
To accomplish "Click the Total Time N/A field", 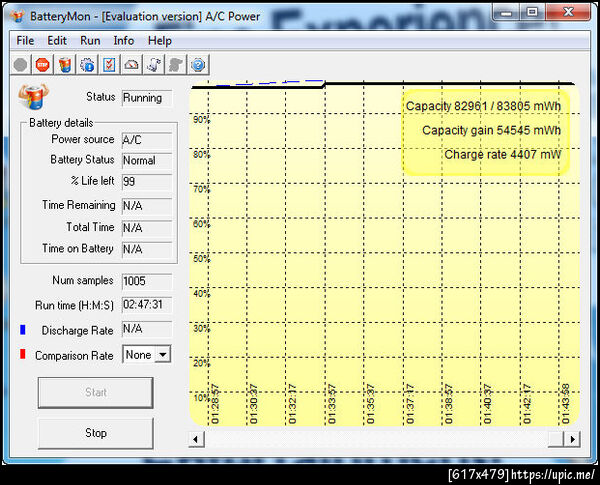I will [x=147, y=228].
